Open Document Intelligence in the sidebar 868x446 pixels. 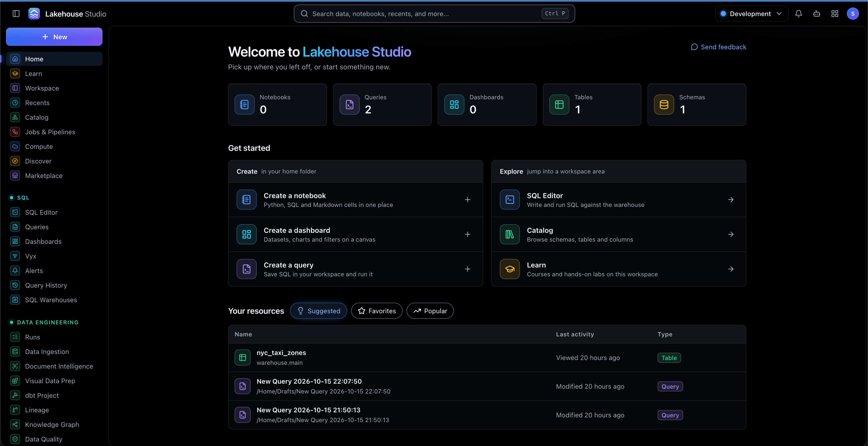[x=54, y=366]
